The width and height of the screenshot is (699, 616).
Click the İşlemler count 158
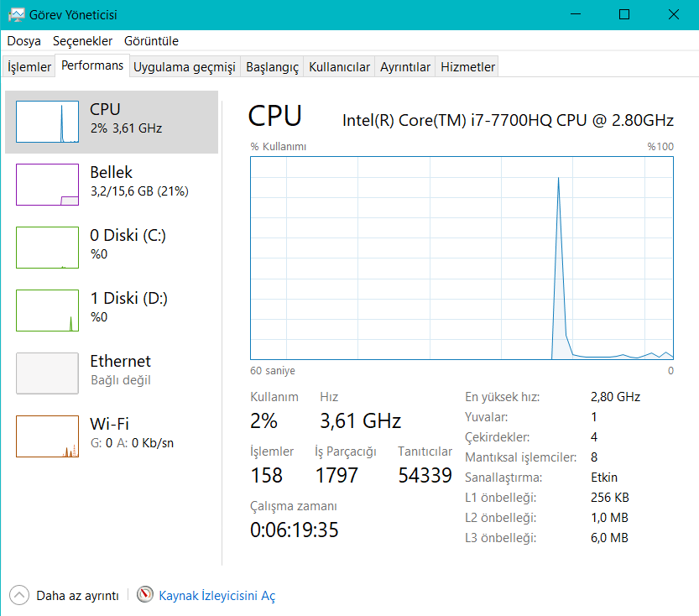point(266,475)
